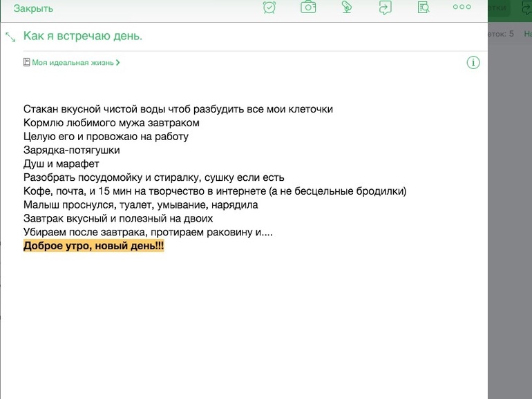Click the highlighted Доброе утро, новый день text
This screenshot has height=399, width=532.
(93, 246)
